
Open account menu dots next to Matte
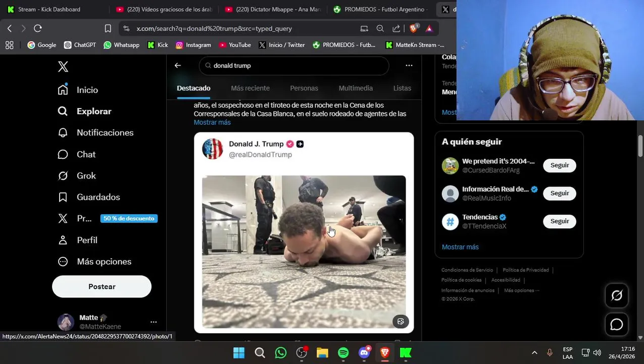tap(154, 322)
